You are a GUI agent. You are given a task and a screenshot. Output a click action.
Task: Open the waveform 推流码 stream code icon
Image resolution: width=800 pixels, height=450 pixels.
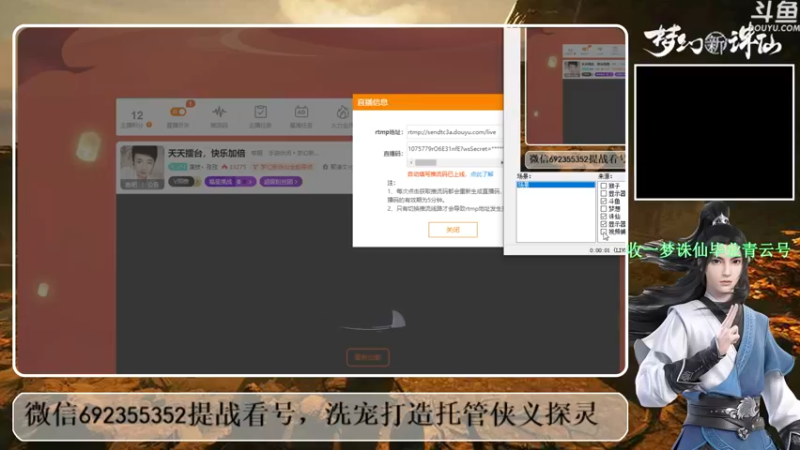219,112
